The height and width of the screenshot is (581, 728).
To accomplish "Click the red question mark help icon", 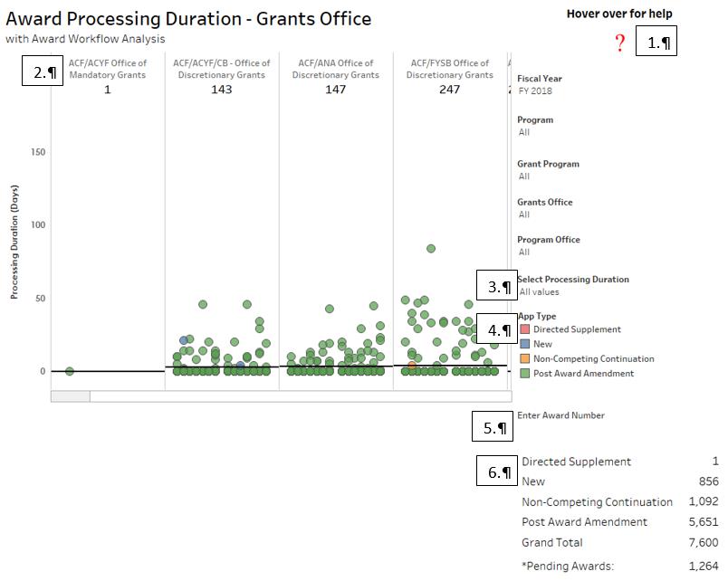I will click(620, 43).
